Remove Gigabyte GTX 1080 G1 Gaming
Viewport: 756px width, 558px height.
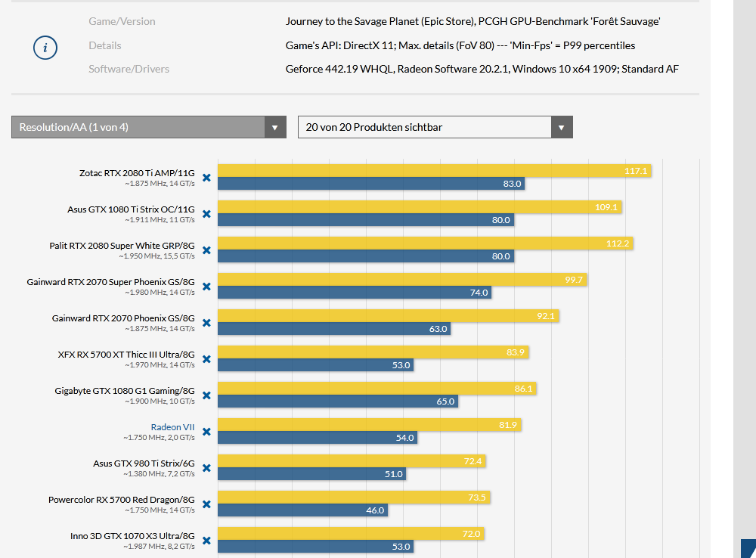[206, 395]
